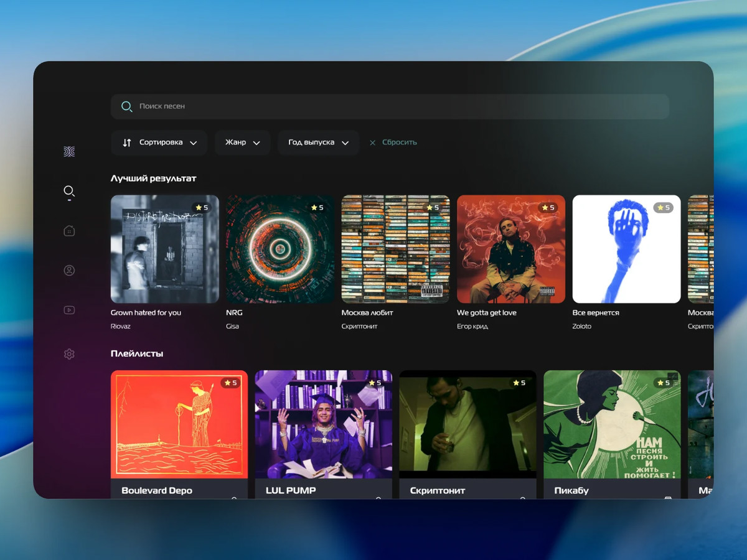Click the star rating on Grown hatred for you
The width and height of the screenshot is (747, 560).
pyautogui.click(x=202, y=207)
